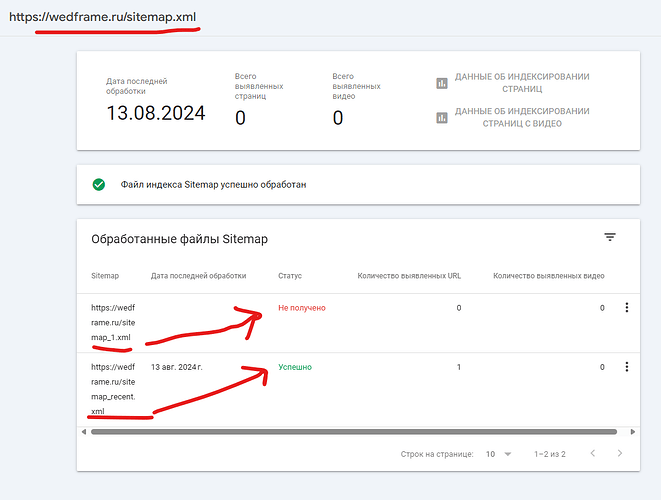Open more options for sitemap_recent.xml row
The height and width of the screenshot is (500, 661).
[627, 367]
